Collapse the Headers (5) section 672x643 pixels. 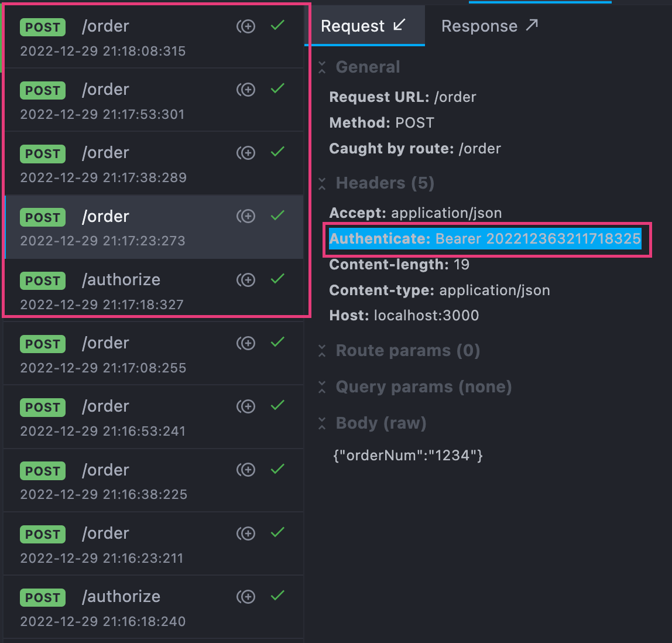pyautogui.click(x=323, y=183)
